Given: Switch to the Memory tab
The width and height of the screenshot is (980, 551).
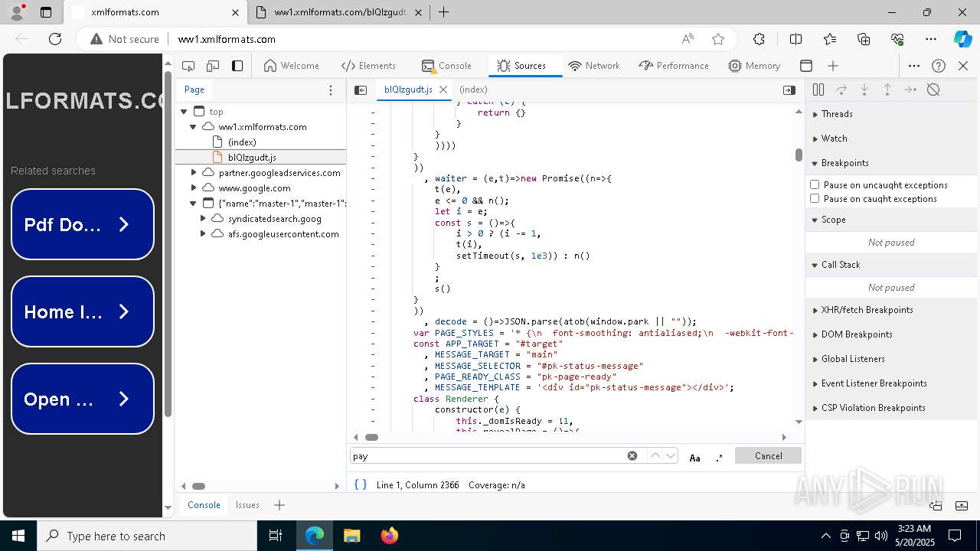Looking at the screenshot, I should (x=754, y=66).
